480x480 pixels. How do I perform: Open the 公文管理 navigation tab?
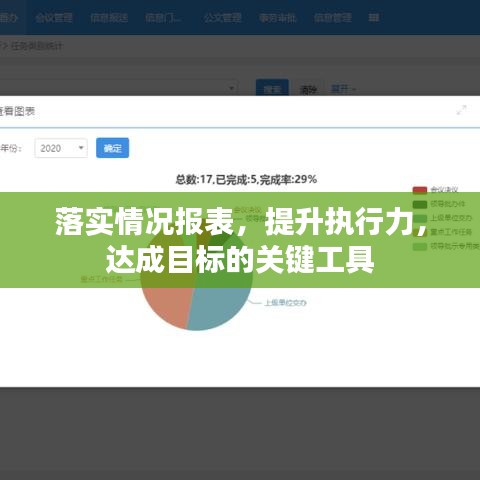pyautogui.click(x=223, y=17)
